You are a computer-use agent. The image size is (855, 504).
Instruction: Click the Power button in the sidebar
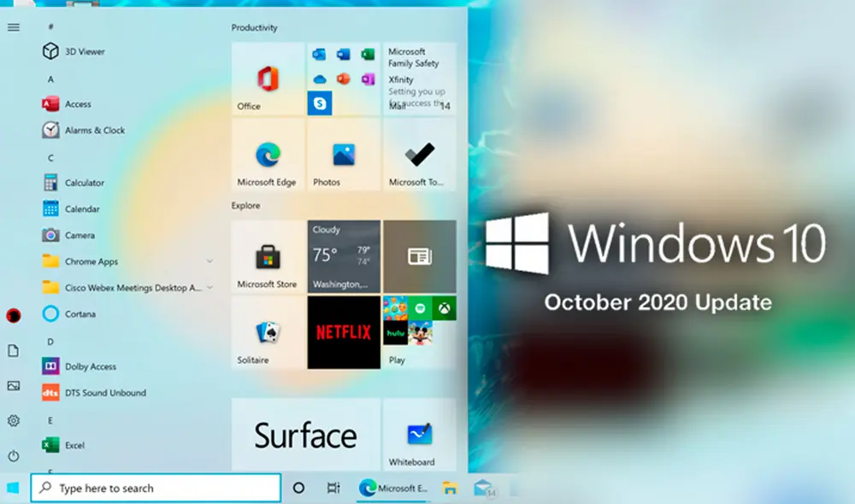tap(14, 454)
